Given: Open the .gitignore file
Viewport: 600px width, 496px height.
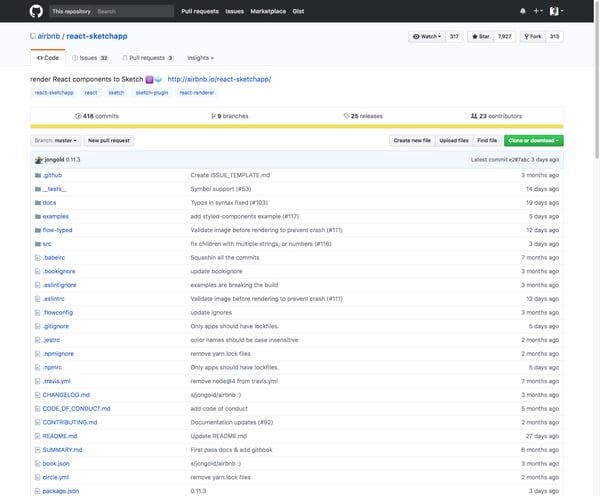Looking at the screenshot, I should click(x=56, y=326).
